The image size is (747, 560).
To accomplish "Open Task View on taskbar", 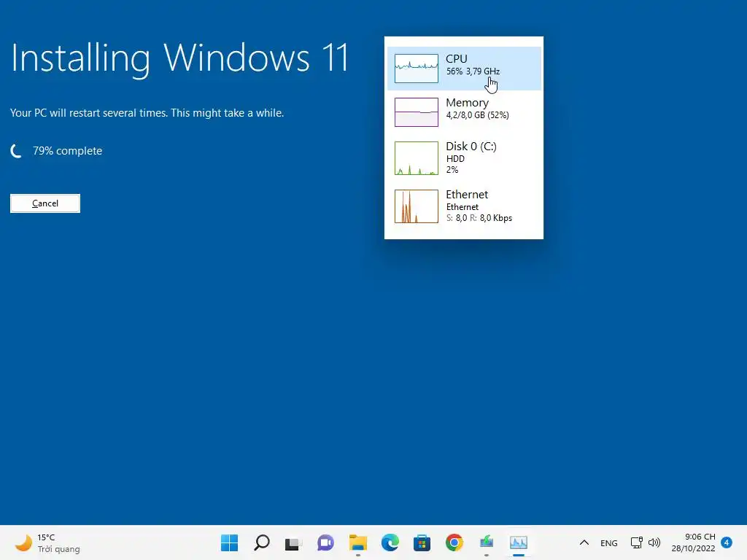I will coord(293,542).
